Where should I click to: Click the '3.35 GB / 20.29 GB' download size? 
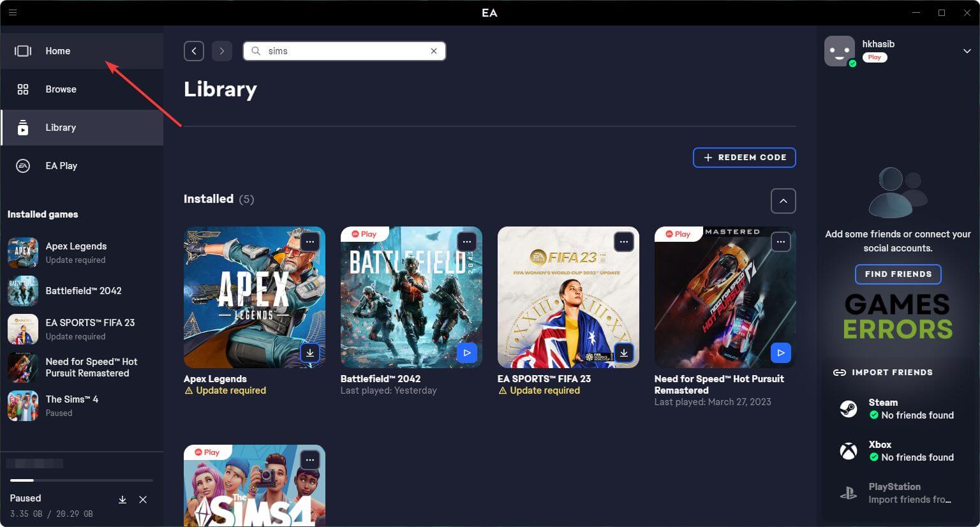[x=52, y=514]
